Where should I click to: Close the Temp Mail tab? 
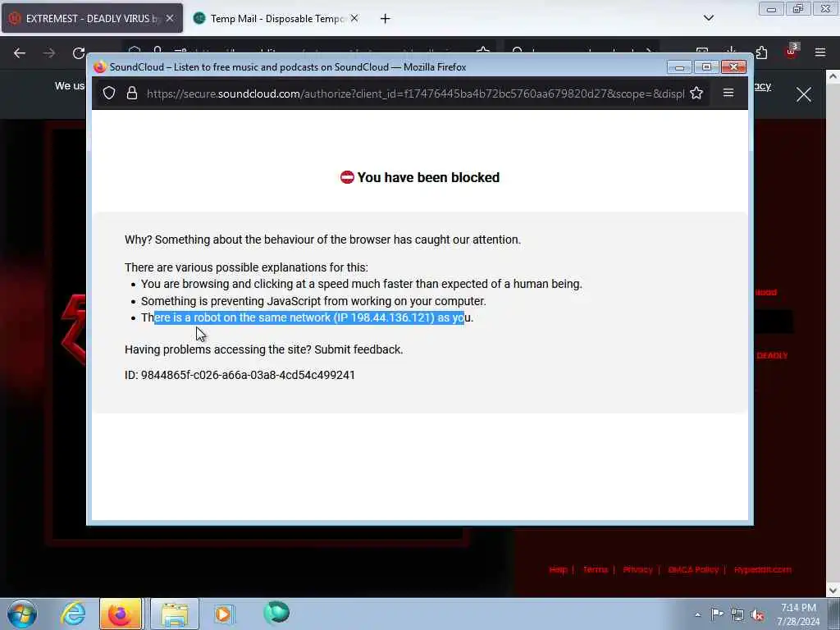(x=354, y=18)
